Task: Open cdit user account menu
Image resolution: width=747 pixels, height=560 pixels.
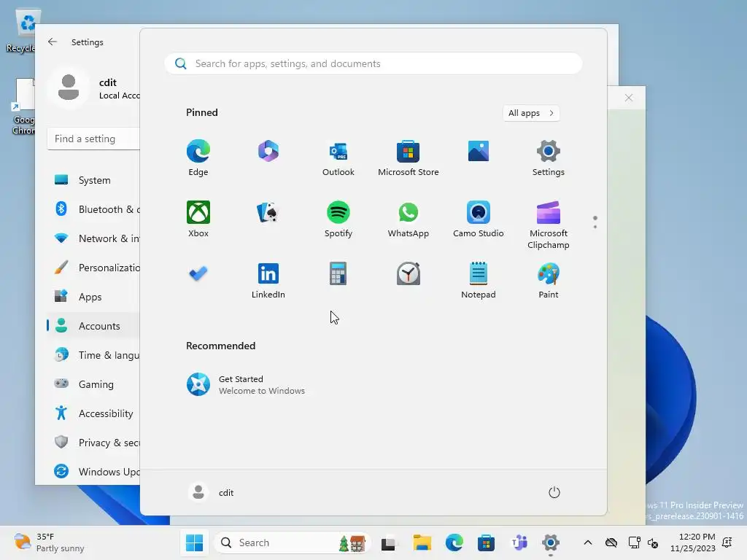Action: pos(212,492)
